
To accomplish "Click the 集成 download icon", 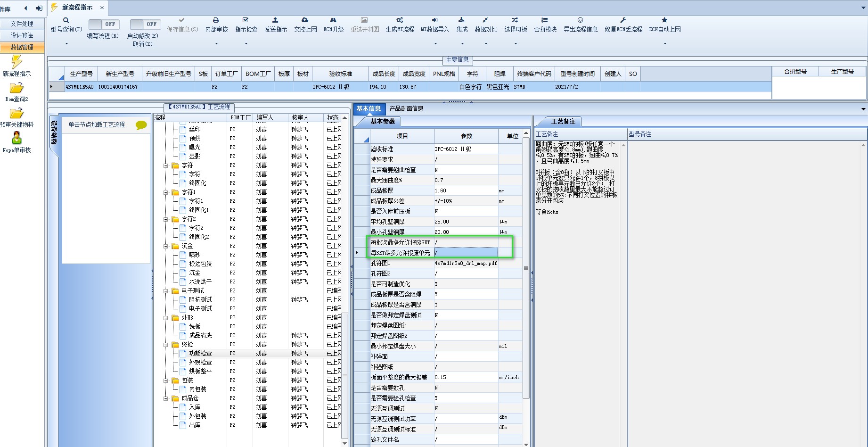I will pyautogui.click(x=461, y=20).
